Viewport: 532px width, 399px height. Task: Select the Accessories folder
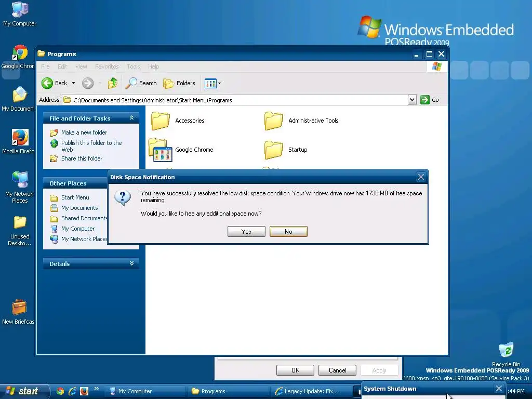(x=178, y=121)
